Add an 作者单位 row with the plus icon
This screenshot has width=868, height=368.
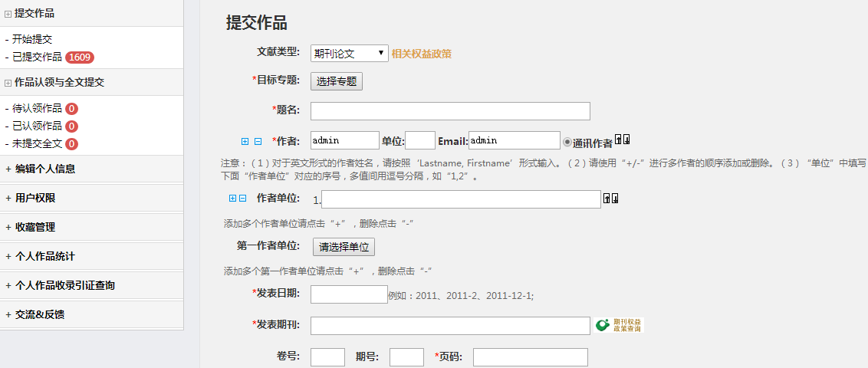[233, 199]
